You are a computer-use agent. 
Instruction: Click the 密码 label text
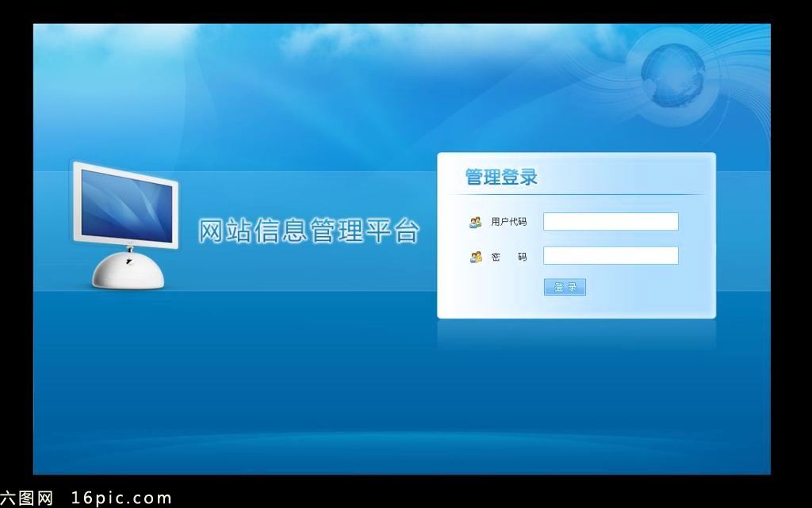point(509,257)
